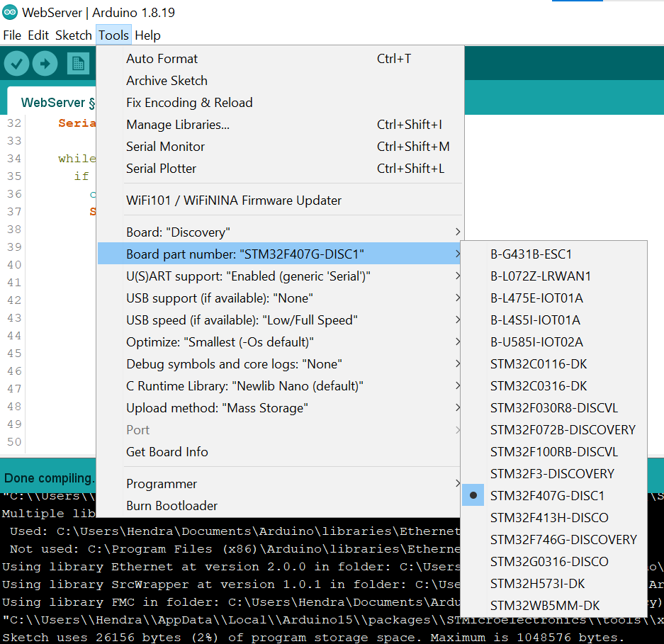Choose STM32F072B-DISCOVERY board part number

[554, 430]
